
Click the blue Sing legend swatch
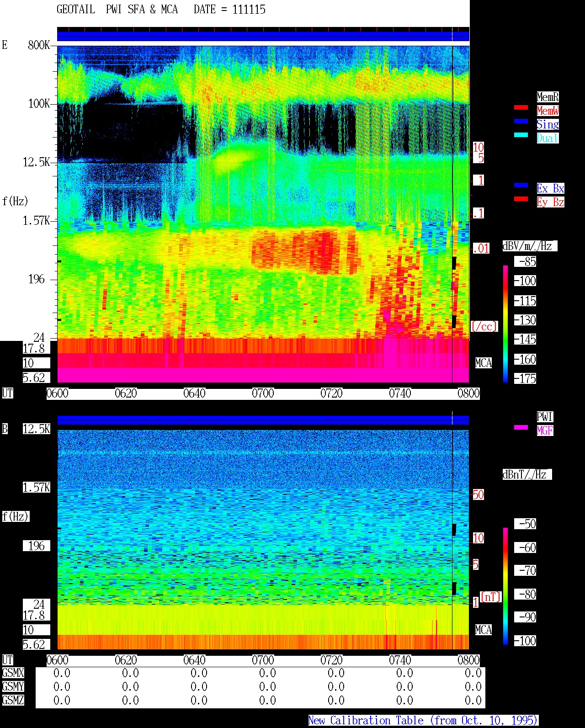point(521,122)
